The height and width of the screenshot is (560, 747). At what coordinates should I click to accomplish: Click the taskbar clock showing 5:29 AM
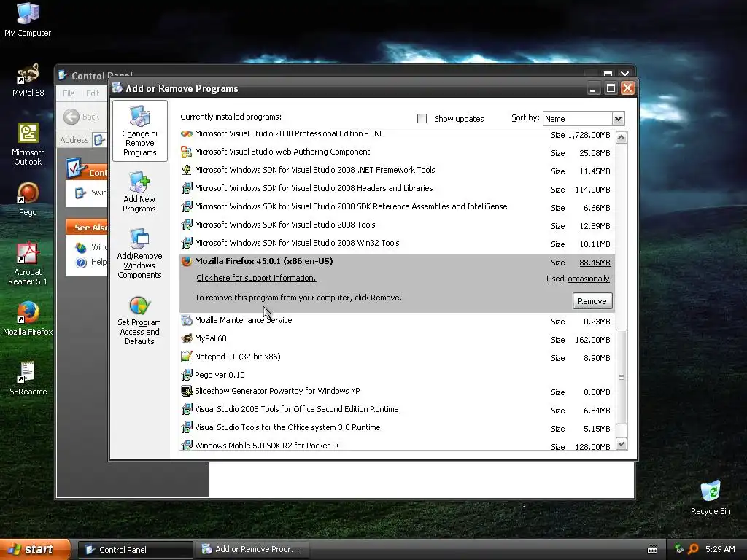point(720,549)
